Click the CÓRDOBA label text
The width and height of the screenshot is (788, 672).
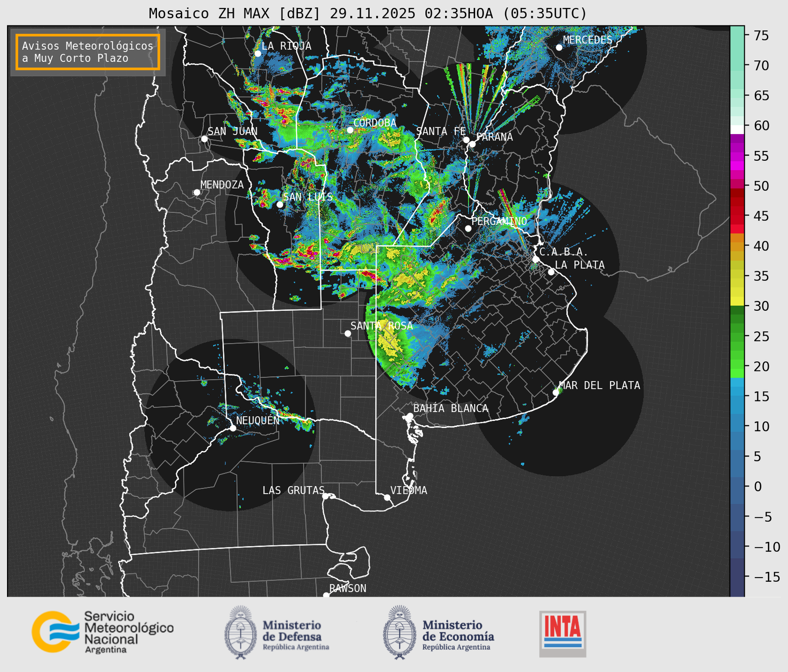pyautogui.click(x=375, y=123)
